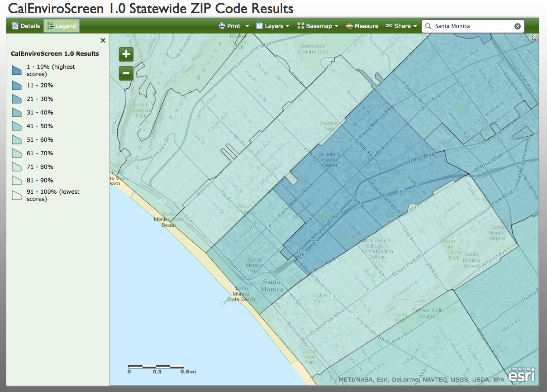Clear the search box using the X icon
The height and width of the screenshot is (392, 547).
[x=517, y=26]
